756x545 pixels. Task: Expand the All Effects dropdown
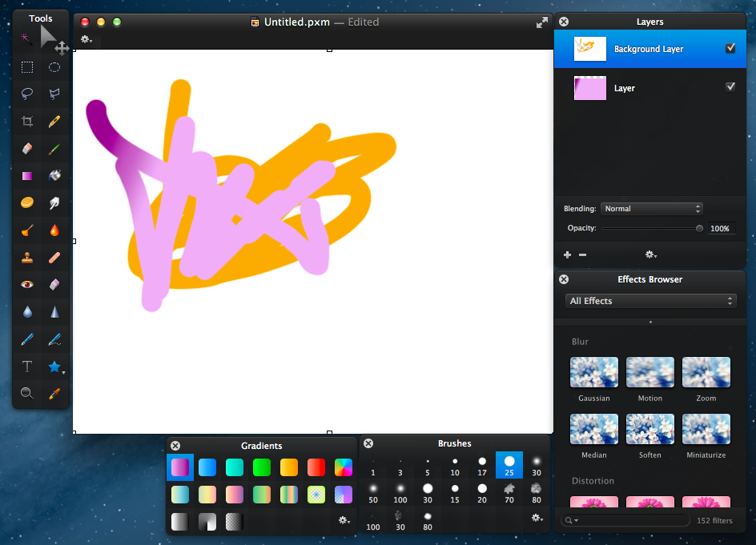(x=649, y=301)
